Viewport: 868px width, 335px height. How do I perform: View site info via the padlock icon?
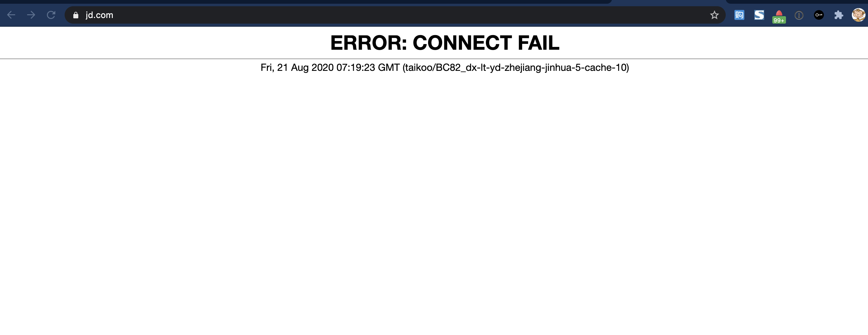76,15
